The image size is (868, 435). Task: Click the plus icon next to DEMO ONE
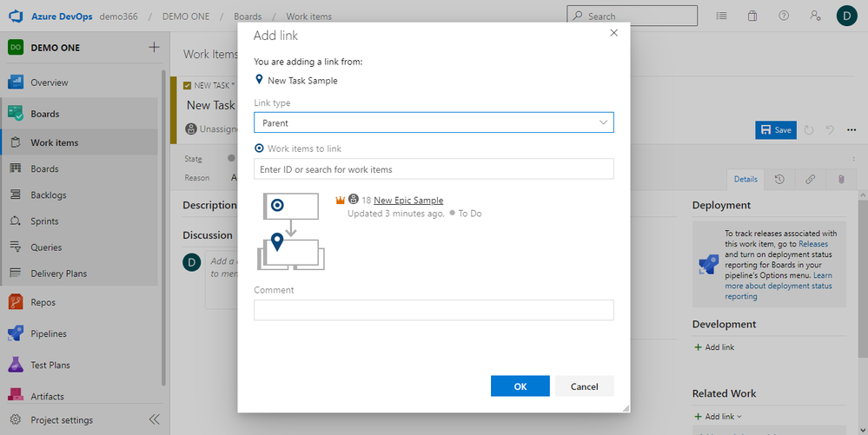tap(154, 48)
